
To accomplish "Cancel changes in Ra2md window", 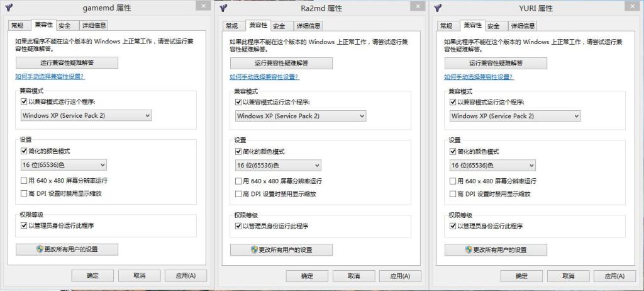I will [353, 276].
